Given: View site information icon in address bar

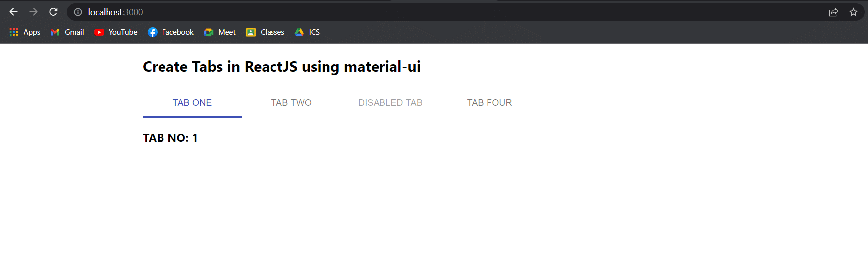Looking at the screenshot, I should pyautogui.click(x=78, y=12).
